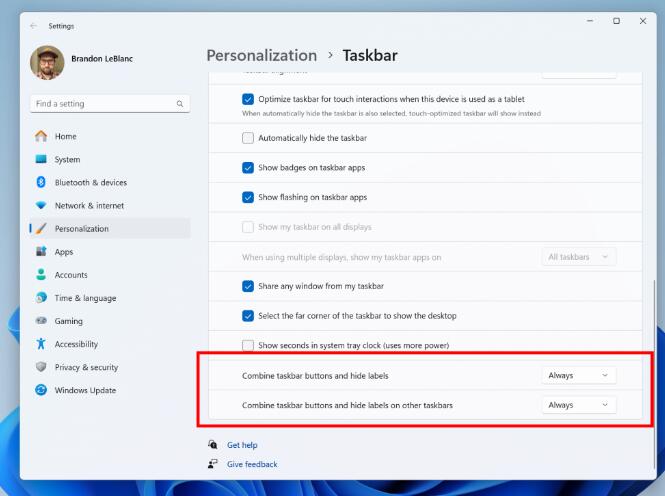Expand the combine labels on other taskbars dropdown

578,405
